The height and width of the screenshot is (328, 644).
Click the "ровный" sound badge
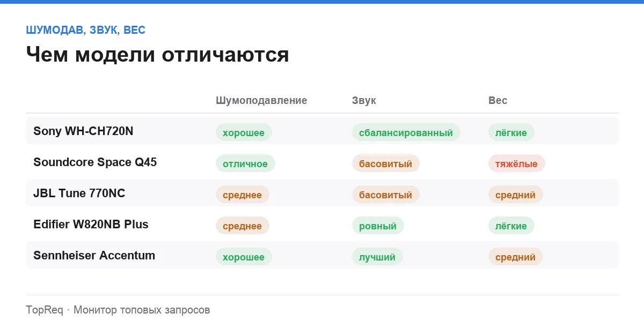pos(378,226)
